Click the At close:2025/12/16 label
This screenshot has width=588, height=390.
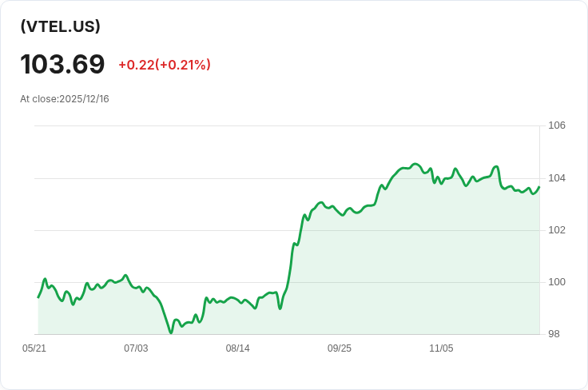(65, 99)
